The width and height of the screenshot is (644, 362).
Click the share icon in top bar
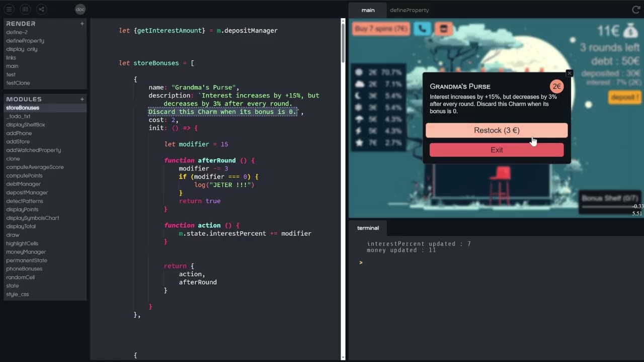[x=41, y=9]
